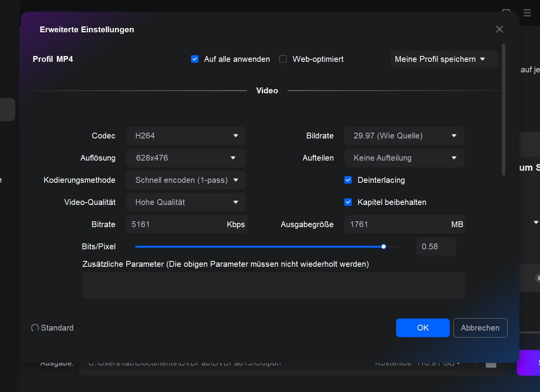540x392 pixels.
Task: Click the Zusätzliche Parameter text area
Action: tap(274, 285)
